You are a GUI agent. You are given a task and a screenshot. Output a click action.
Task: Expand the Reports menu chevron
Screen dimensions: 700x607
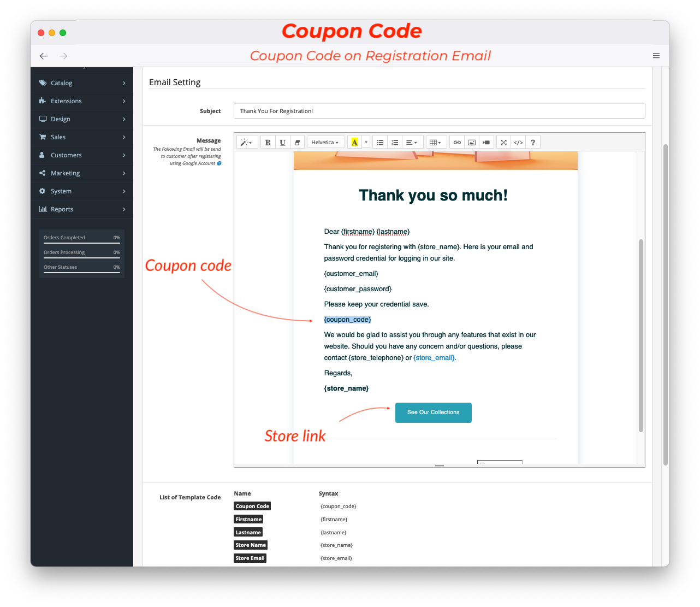pyautogui.click(x=124, y=209)
